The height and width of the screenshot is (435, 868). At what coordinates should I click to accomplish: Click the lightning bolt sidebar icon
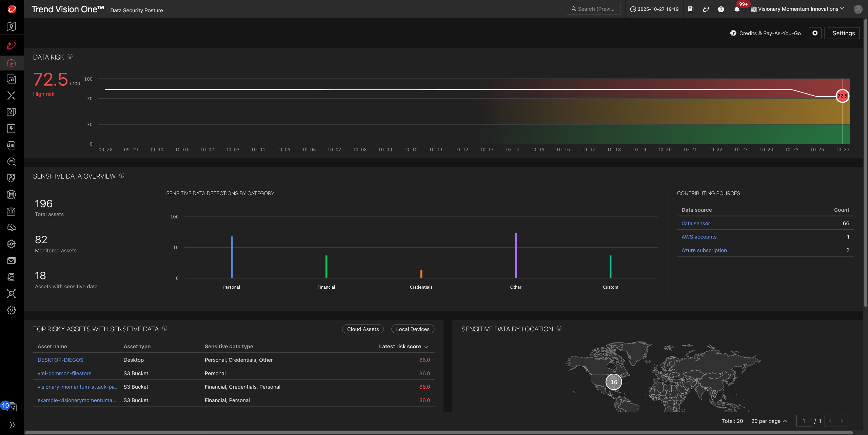tap(11, 128)
